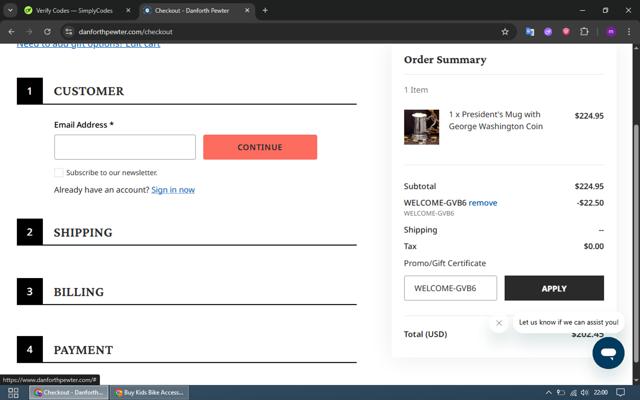
Task: Click the Sign in now link
Action: (x=173, y=190)
